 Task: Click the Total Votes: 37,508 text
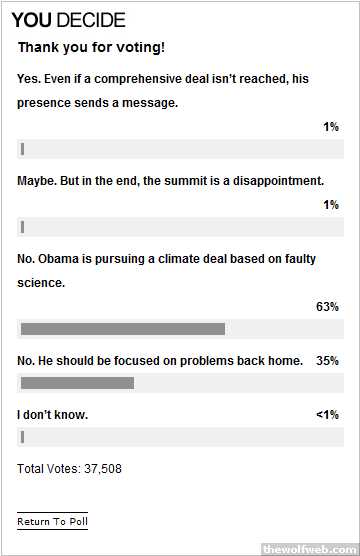tap(70, 469)
